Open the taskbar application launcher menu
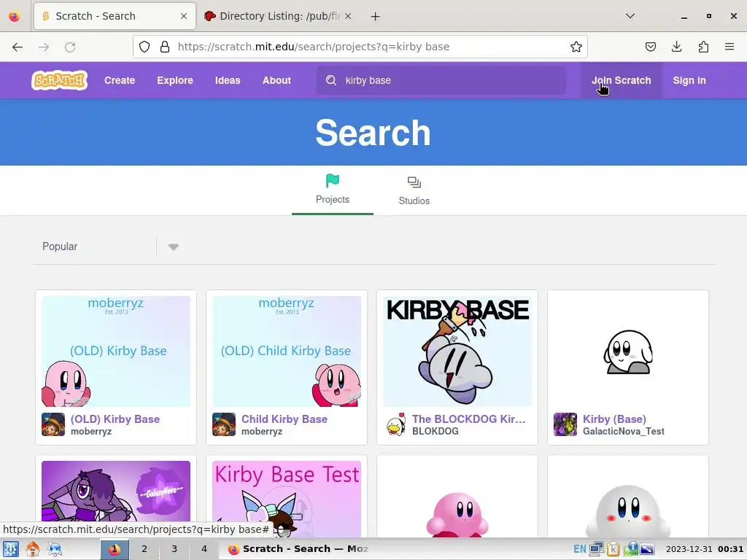The width and height of the screenshot is (747, 560). 10,549
